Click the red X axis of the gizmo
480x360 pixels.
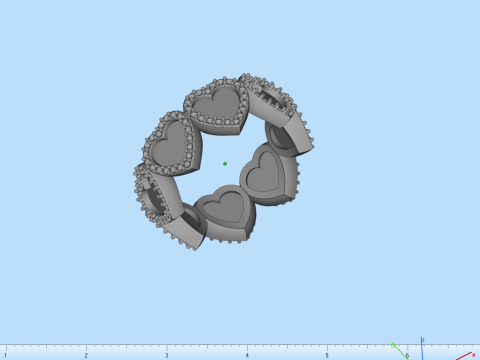pos(466,356)
